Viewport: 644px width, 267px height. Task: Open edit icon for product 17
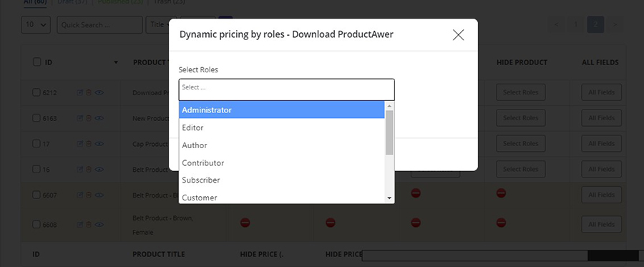[x=80, y=144]
